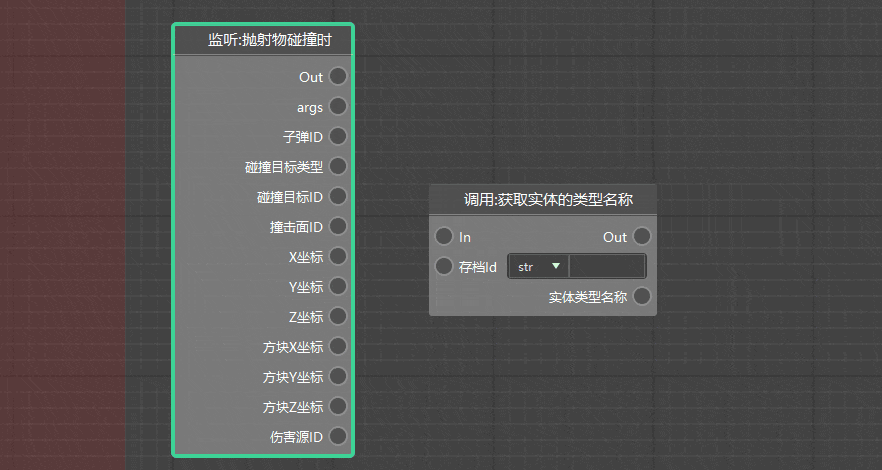Click the args output port
Image resolution: width=882 pixels, height=470 pixels.
pos(338,106)
